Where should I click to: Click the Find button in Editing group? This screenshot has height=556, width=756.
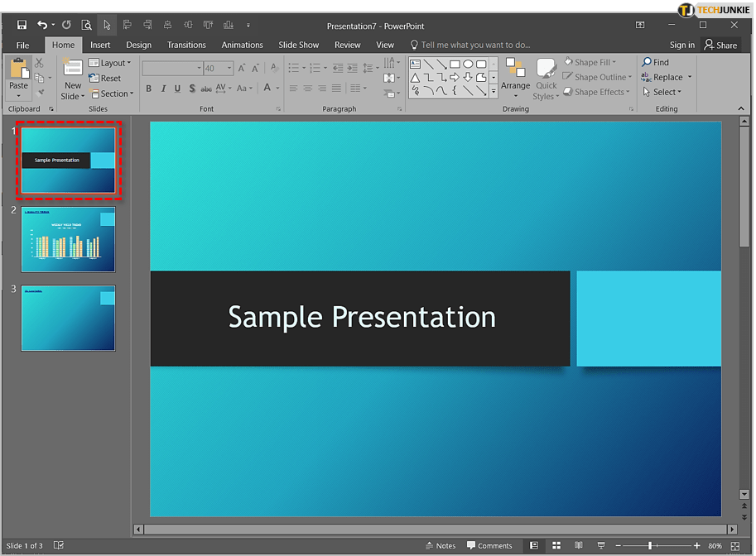pos(655,62)
